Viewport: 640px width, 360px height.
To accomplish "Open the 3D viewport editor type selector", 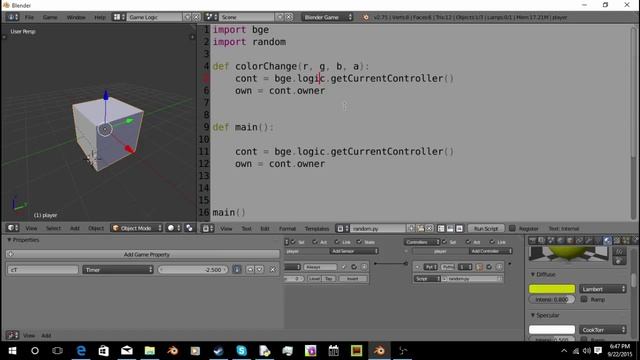I will (13, 228).
